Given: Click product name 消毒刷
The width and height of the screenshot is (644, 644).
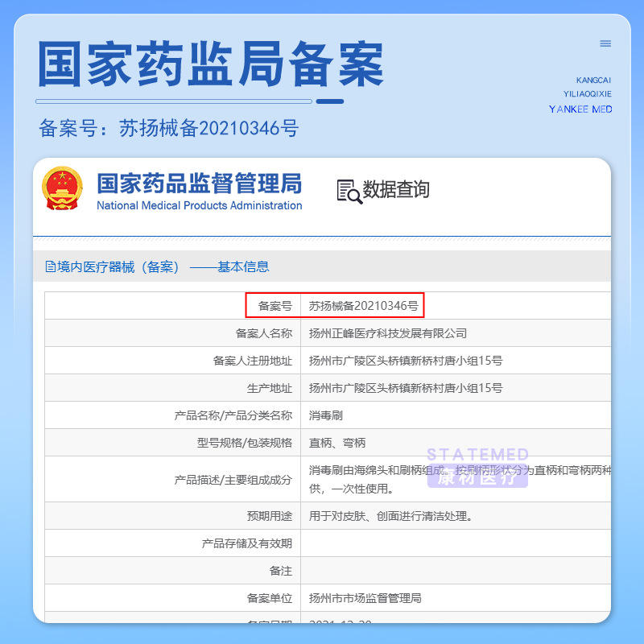Looking at the screenshot, I should [326, 415].
